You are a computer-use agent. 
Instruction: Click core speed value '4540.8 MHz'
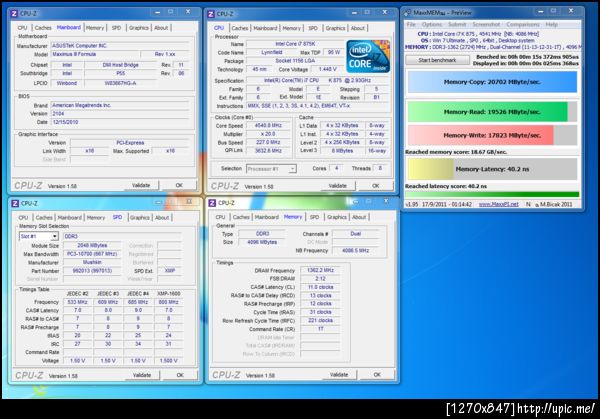[x=268, y=126]
